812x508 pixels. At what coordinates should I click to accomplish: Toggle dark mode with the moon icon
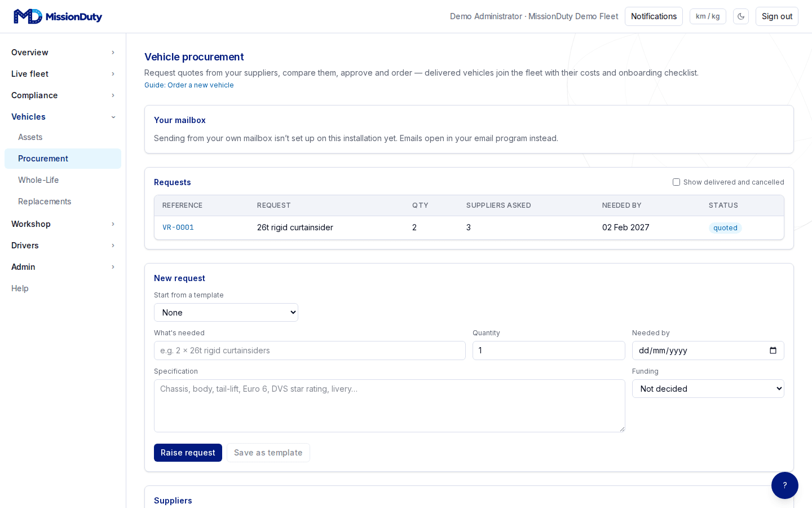tap(741, 16)
